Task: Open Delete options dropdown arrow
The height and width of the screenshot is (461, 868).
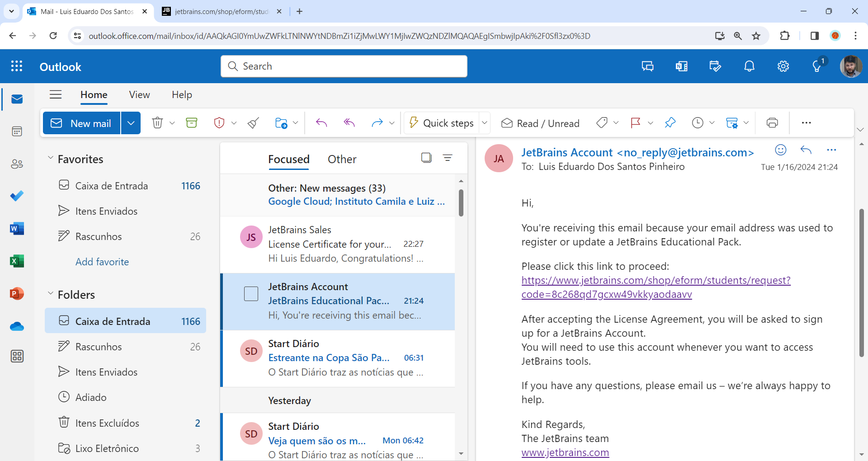Action: [x=172, y=123]
